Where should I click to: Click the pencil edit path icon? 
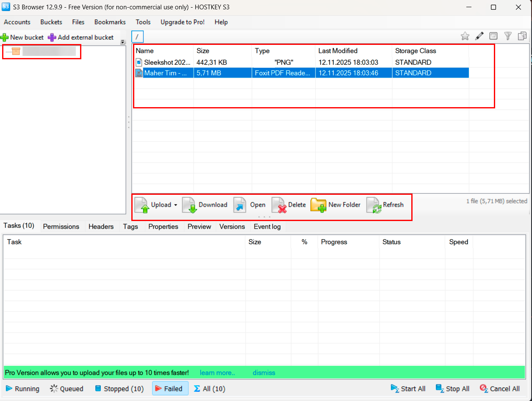(x=479, y=36)
